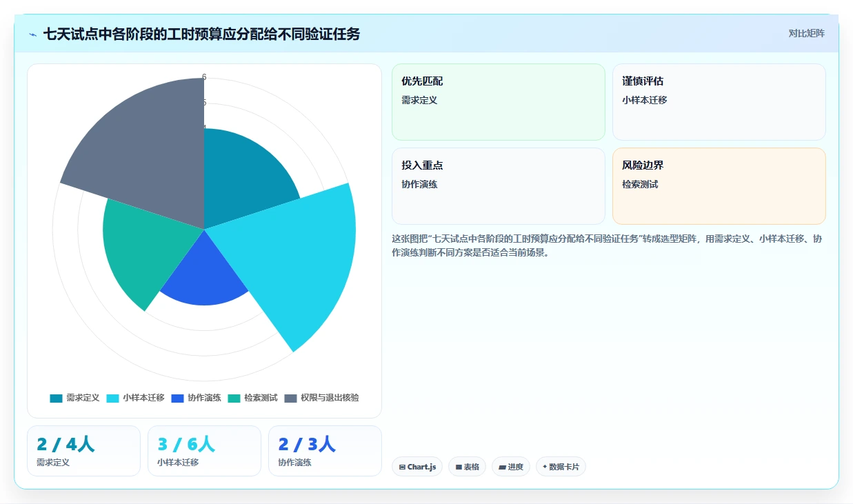Open the 优先匹配 matrix card
The image size is (853, 504).
pyautogui.click(x=499, y=102)
